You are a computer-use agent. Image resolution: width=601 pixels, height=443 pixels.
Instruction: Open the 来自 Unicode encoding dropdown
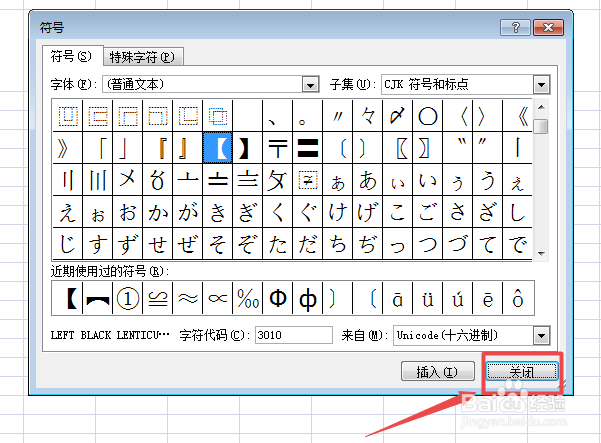click(541, 336)
